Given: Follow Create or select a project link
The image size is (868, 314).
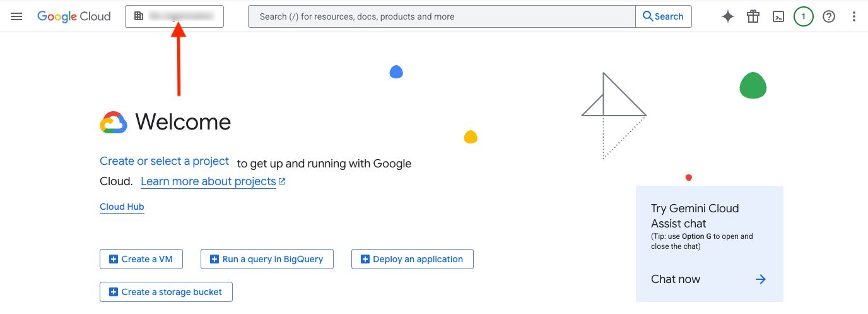Looking at the screenshot, I should pyautogui.click(x=164, y=161).
